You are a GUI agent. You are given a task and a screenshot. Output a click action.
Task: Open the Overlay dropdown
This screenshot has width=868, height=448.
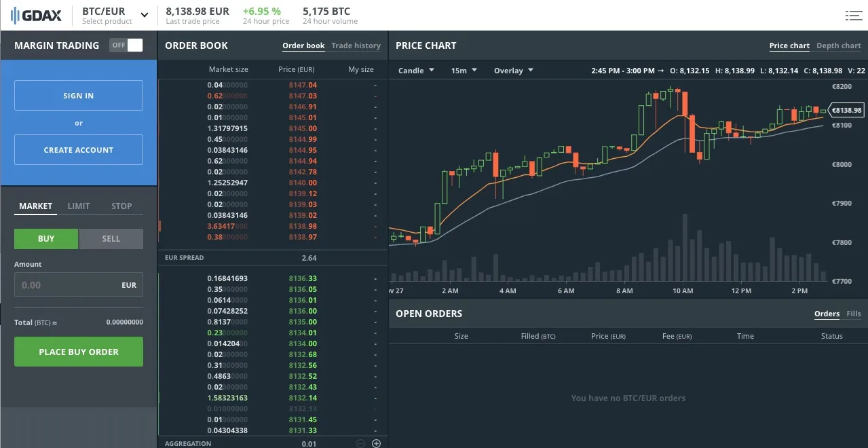(514, 71)
